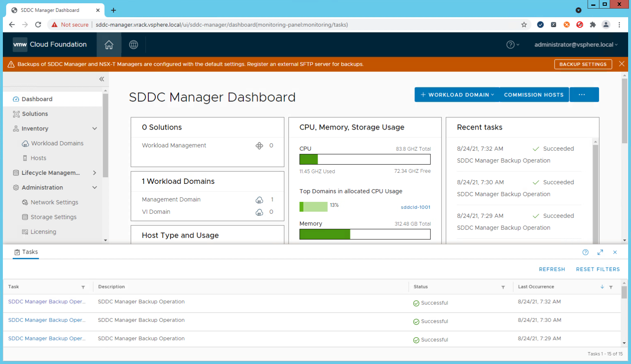Collapse the Inventory section in sidebar

point(95,128)
